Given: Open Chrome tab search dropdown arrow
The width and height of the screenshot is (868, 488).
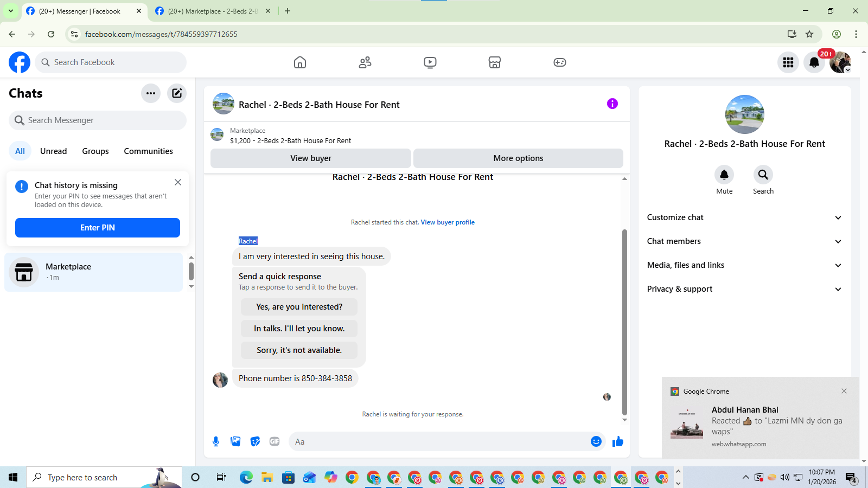Looking at the screenshot, I should pyautogui.click(x=11, y=11).
